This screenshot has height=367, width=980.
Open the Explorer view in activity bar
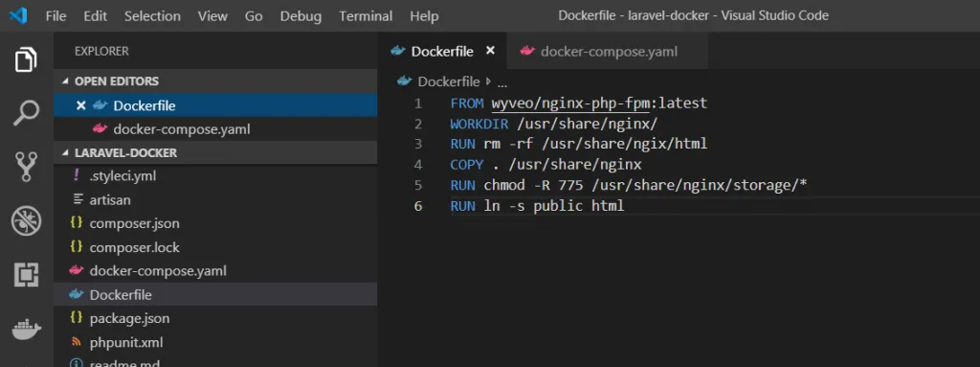click(x=26, y=60)
